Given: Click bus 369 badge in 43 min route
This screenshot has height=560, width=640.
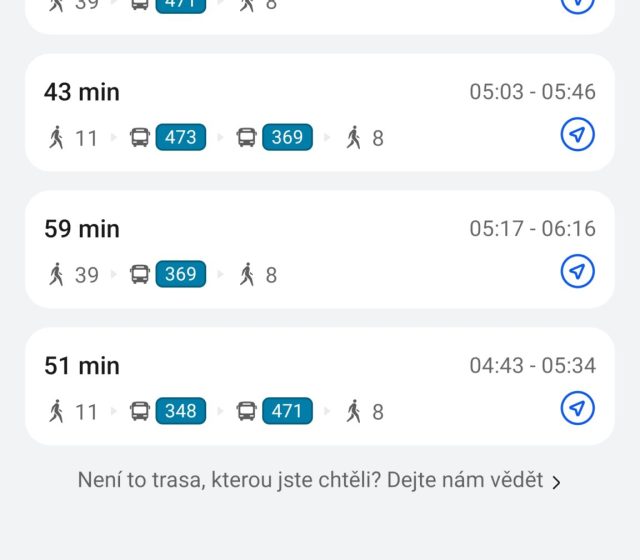Looking at the screenshot, I should pos(287,137).
